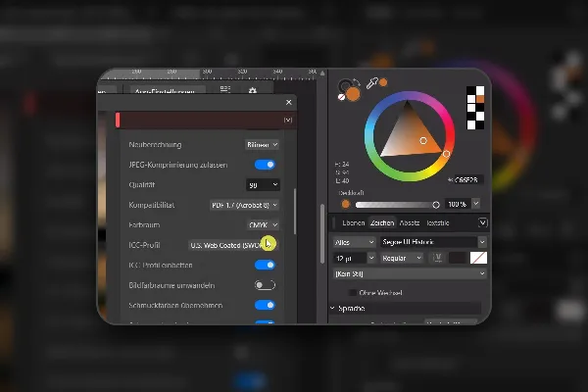Toggle Schmuckfarben übernehmen switch
Screen dimensions: 588x392
point(265,305)
